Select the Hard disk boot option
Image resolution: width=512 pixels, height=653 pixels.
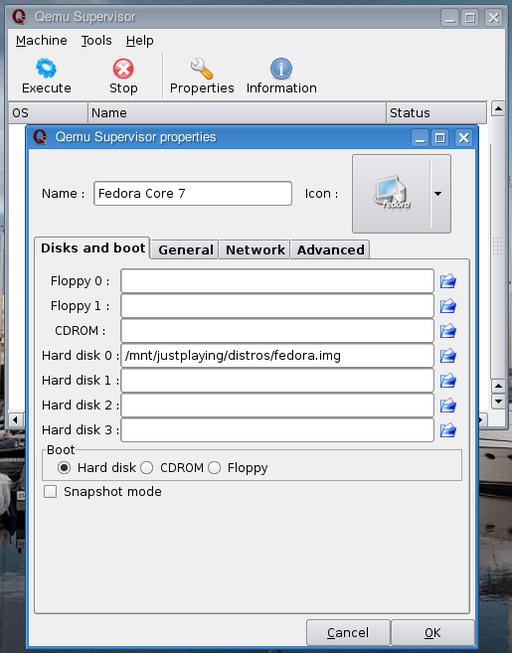pyautogui.click(x=64, y=468)
